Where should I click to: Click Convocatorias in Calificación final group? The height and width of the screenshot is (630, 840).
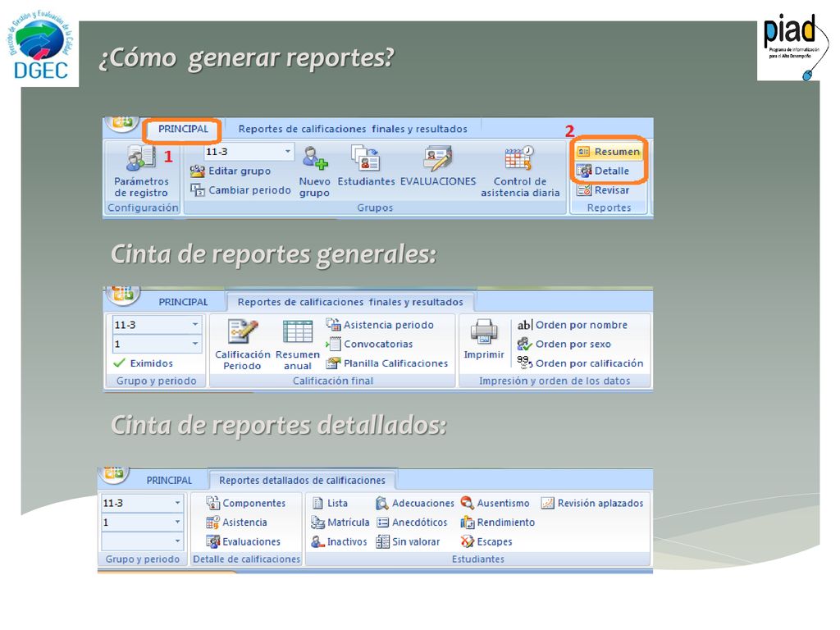[x=370, y=344]
